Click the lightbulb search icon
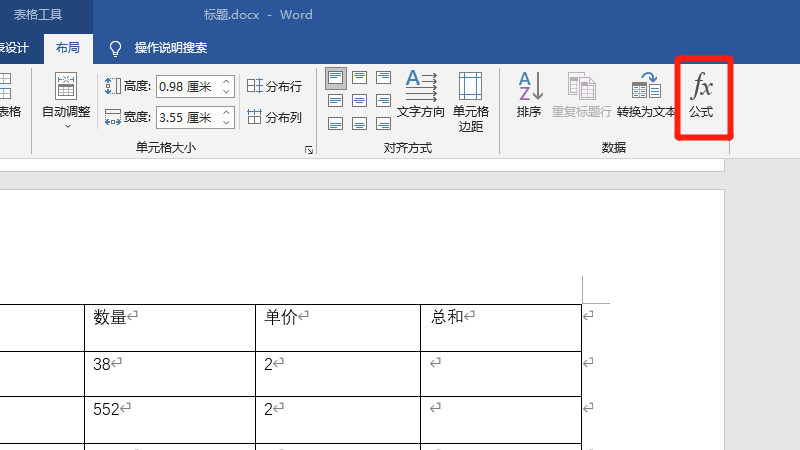Image resolution: width=800 pixels, height=450 pixels. coord(116,48)
